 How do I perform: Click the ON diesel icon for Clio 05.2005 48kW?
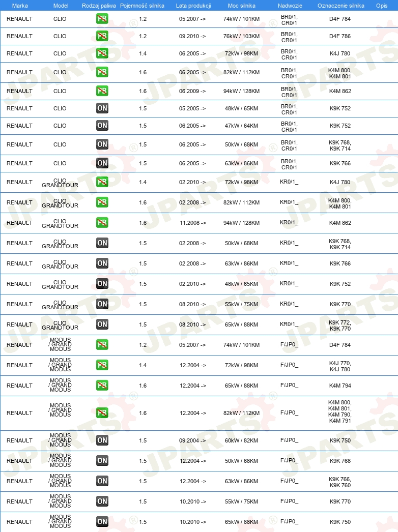pos(102,108)
